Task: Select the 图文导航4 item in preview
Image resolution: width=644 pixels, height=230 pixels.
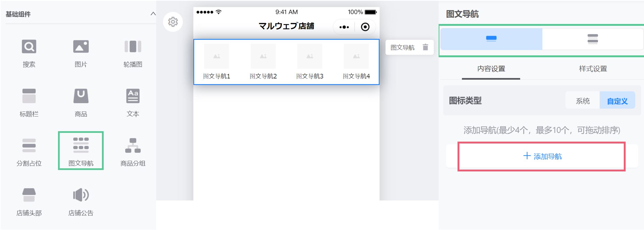Action: (356, 62)
